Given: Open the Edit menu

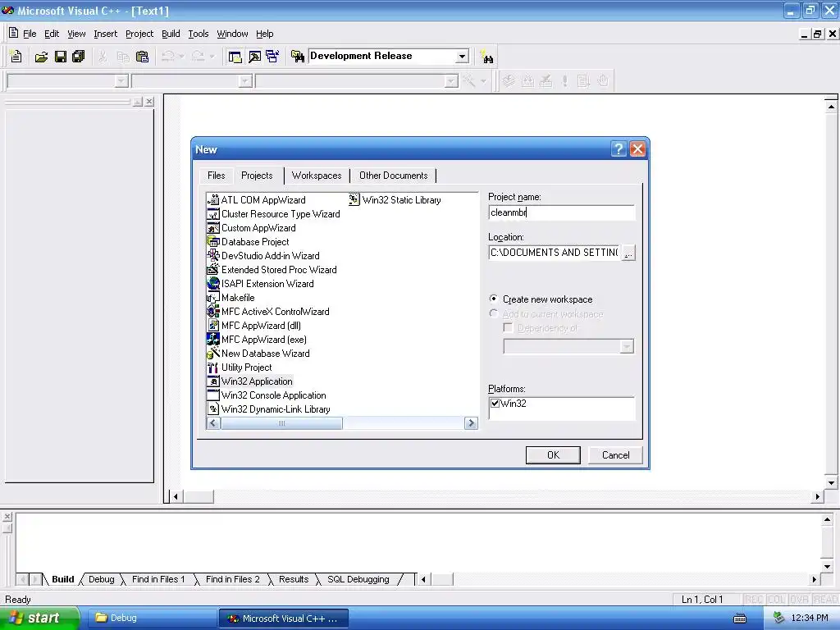Looking at the screenshot, I should coord(52,34).
